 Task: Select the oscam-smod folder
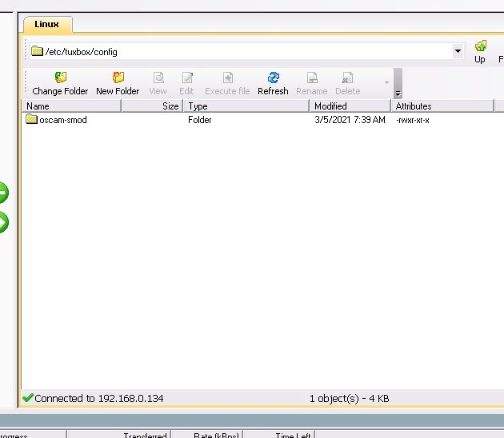[x=62, y=120]
